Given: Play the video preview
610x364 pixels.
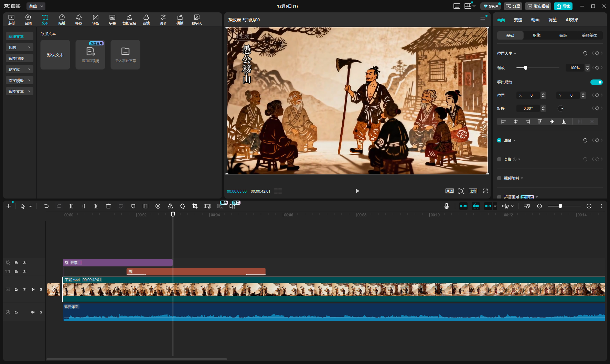Looking at the screenshot, I should point(357,191).
